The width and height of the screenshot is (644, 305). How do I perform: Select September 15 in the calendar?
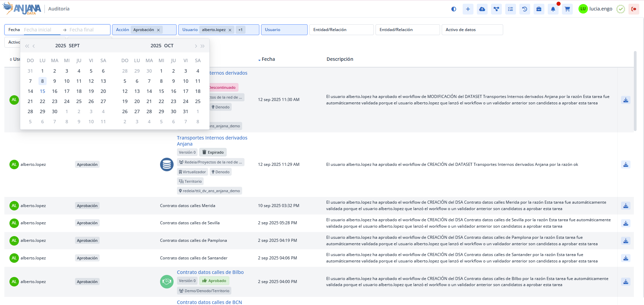43,91
